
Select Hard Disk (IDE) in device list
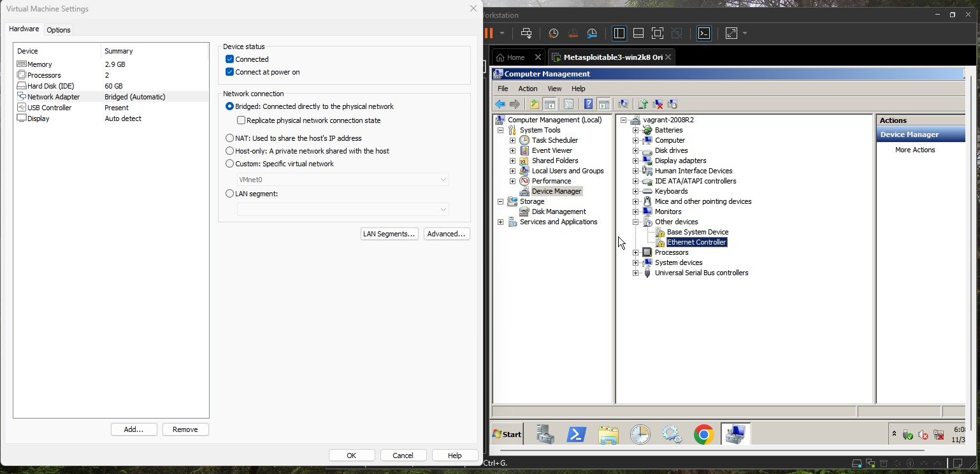(51, 86)
